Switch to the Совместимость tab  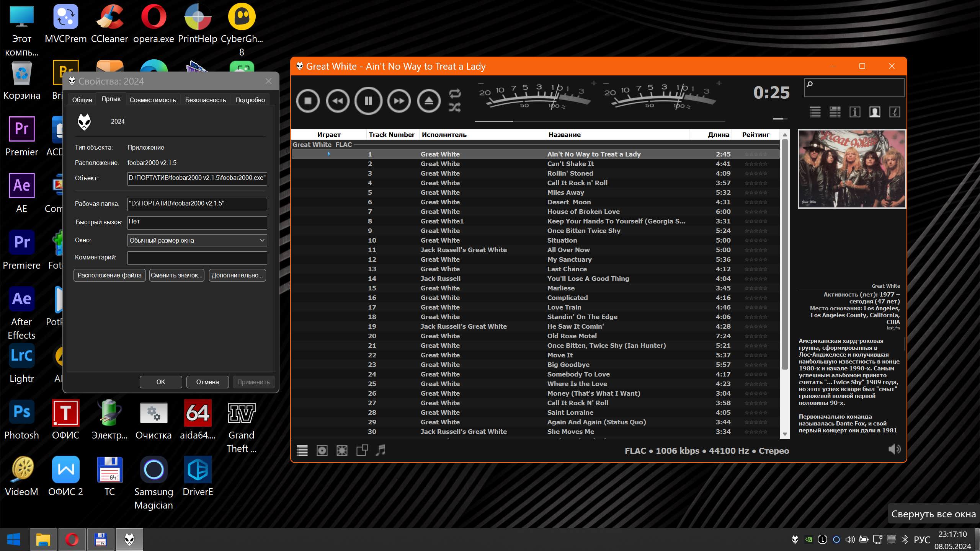coord(152,100)
